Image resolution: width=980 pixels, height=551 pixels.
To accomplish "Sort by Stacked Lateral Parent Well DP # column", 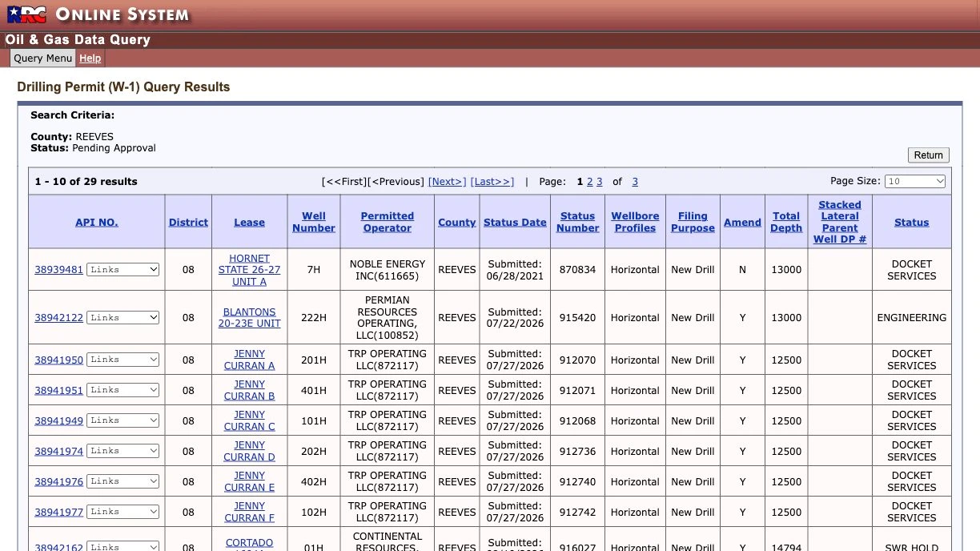I will tap(840, 222).
